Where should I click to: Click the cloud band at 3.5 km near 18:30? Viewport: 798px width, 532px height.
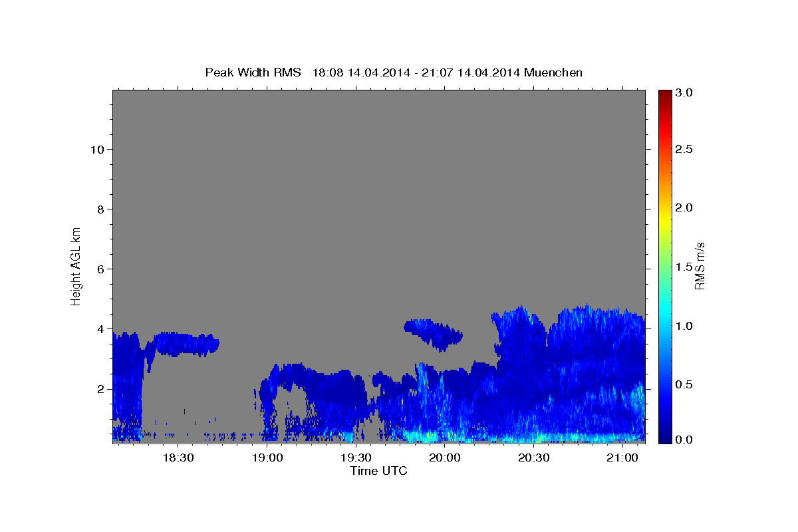click(186, 344)
